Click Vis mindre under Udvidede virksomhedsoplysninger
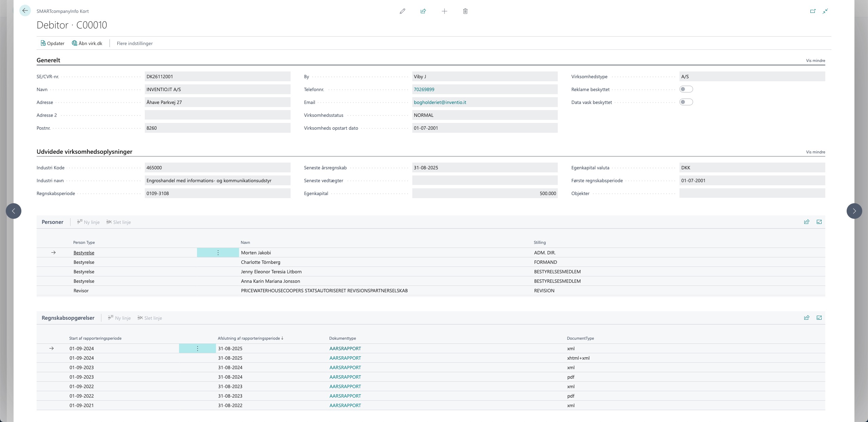Image resolution: width=868 pixels, height=422 pixels. 815,152
